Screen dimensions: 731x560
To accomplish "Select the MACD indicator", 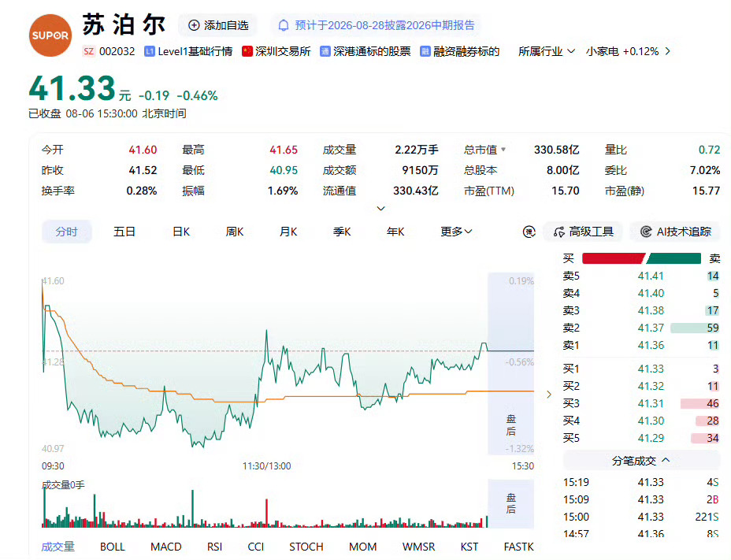I will click(x=166, y=547).
